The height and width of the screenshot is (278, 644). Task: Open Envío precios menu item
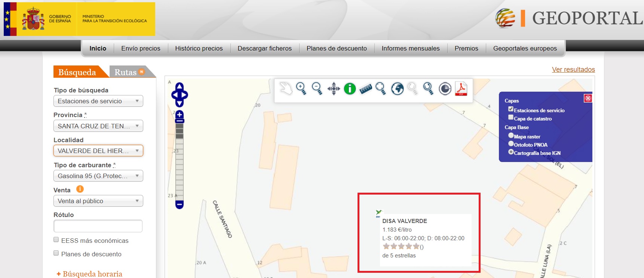[x=141, y=48]
